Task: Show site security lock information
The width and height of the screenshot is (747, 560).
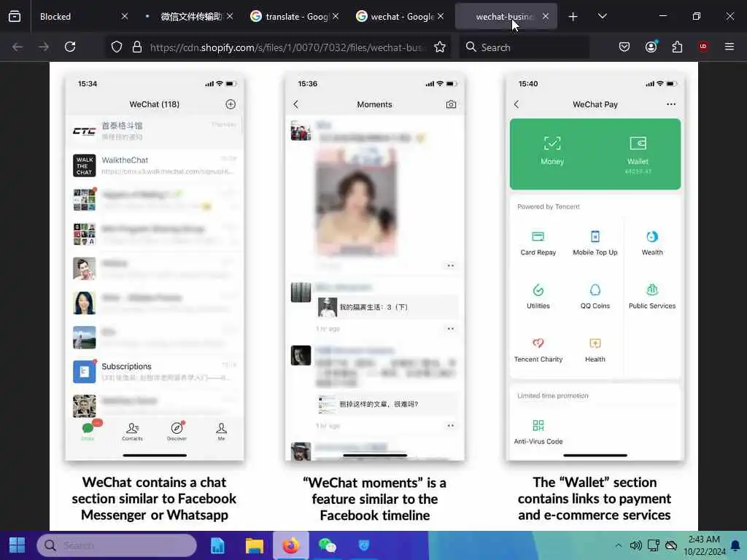Action: tap(137, 47)
